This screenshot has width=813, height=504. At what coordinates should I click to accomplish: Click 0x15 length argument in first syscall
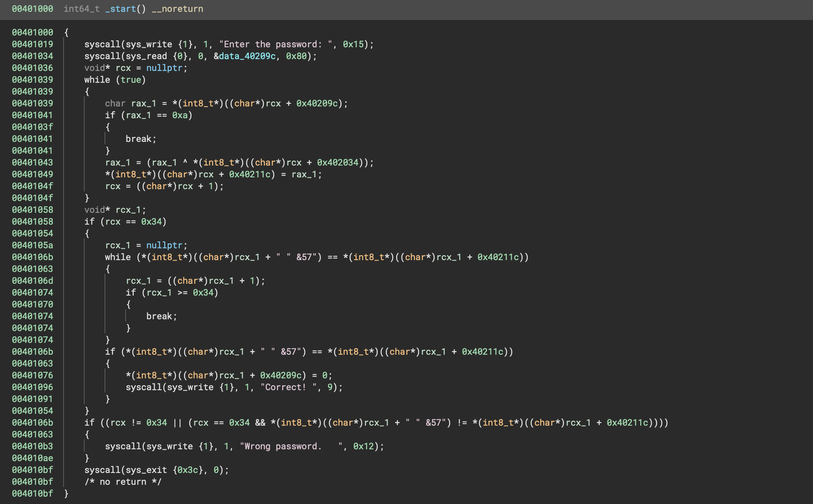(x=353, y=44)
